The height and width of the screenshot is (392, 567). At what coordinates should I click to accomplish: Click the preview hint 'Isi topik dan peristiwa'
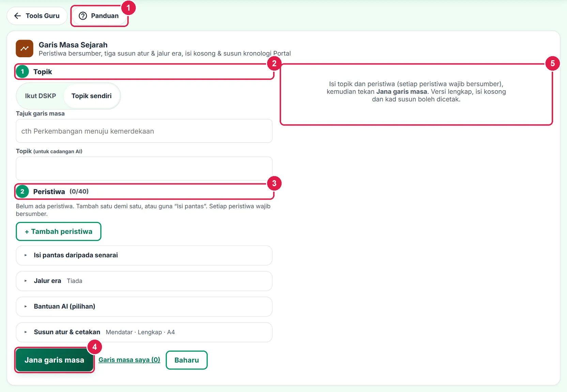tap(416, 92)
